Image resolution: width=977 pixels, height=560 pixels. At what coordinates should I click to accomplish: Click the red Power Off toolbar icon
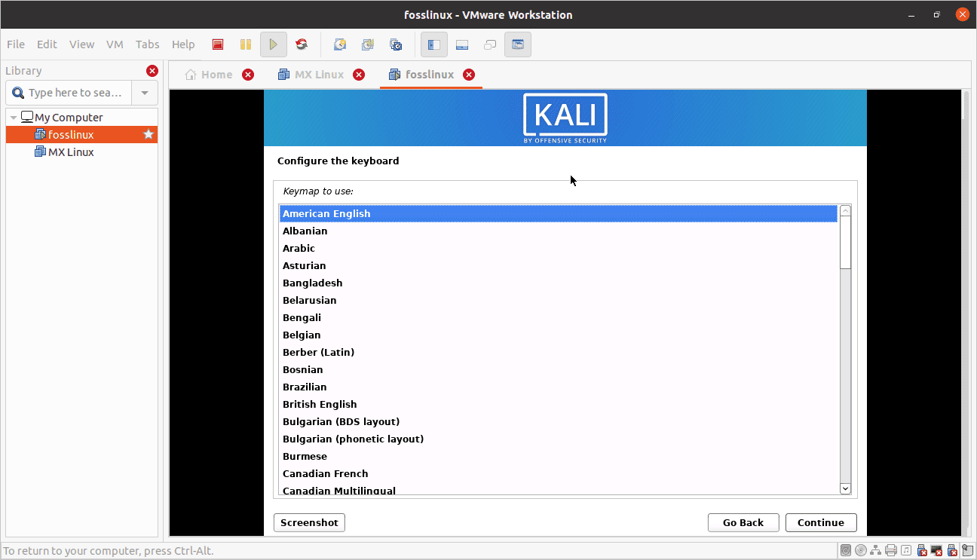(x=218, y=44)
